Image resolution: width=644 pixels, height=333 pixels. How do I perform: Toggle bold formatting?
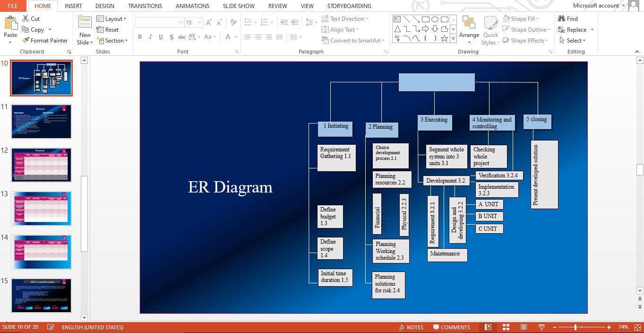click(x=140, y=36)
